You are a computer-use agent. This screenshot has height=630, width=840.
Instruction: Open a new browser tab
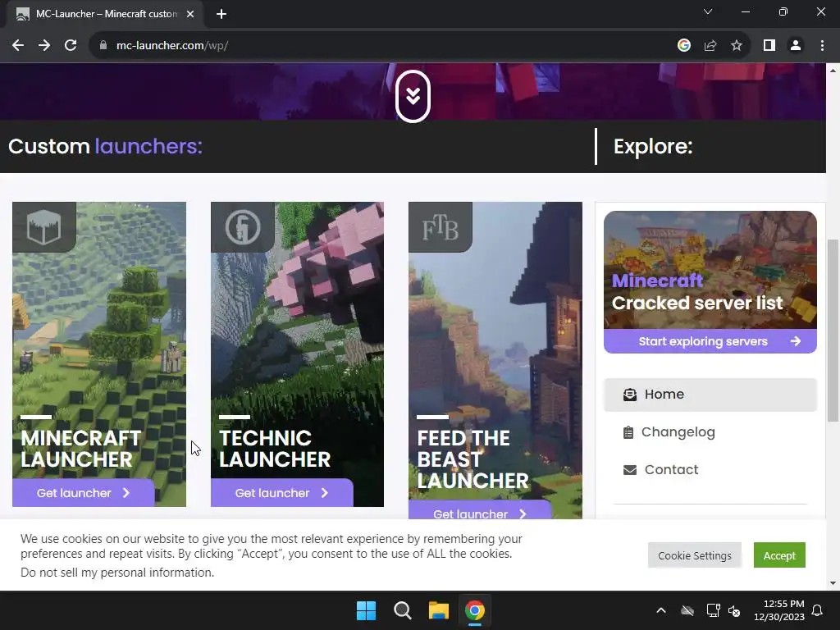[221, 14]
